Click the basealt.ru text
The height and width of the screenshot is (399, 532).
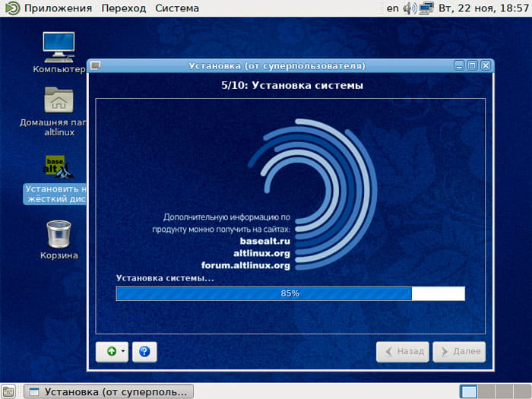coord(265,241)
